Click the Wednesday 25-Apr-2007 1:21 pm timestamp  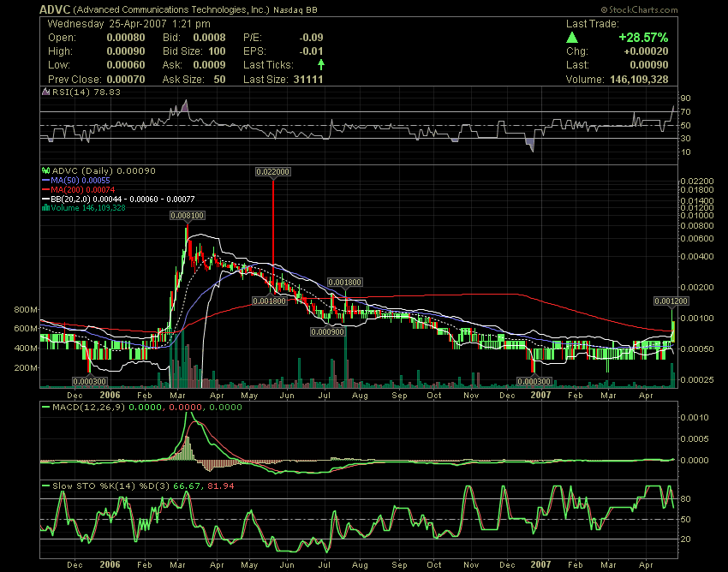(x=129, y=24)
